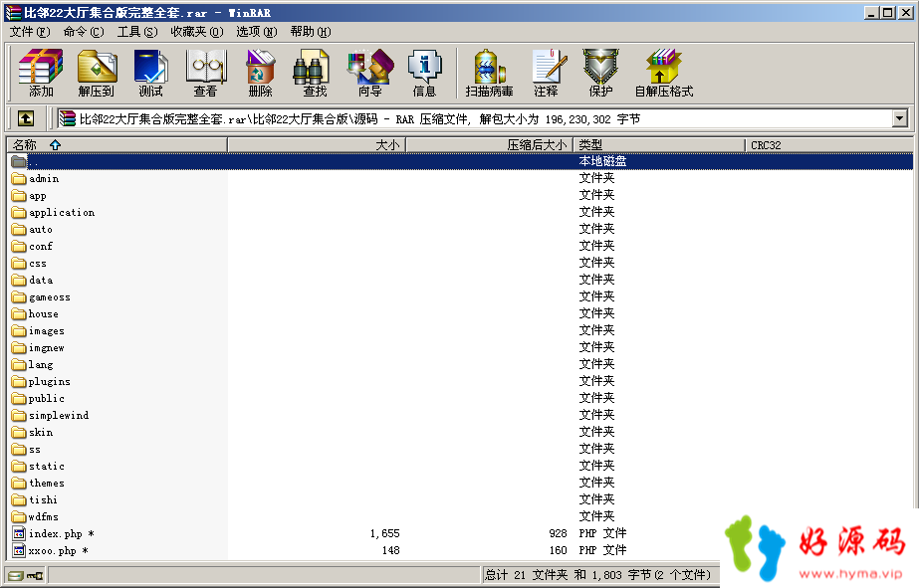Select the data folder row

[460, 280]
